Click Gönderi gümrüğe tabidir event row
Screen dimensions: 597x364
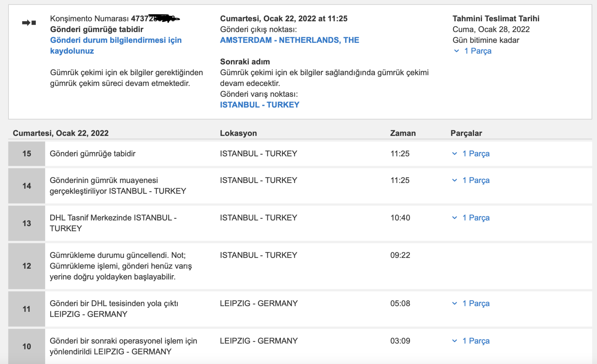point(92,154)
